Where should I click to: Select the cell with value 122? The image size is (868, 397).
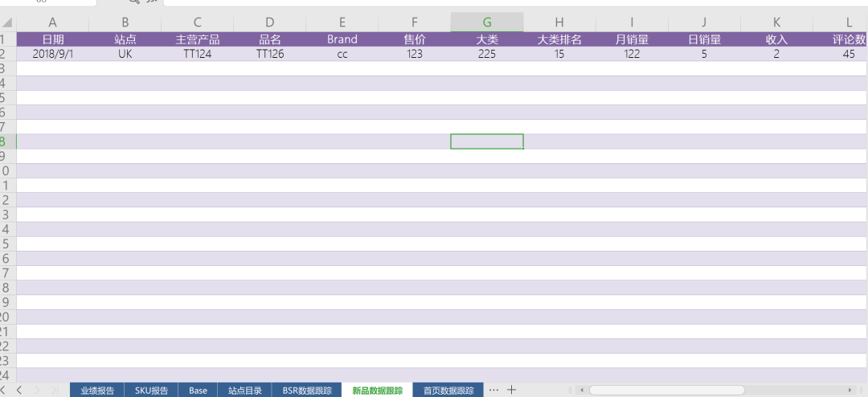[x=632, y=54]
